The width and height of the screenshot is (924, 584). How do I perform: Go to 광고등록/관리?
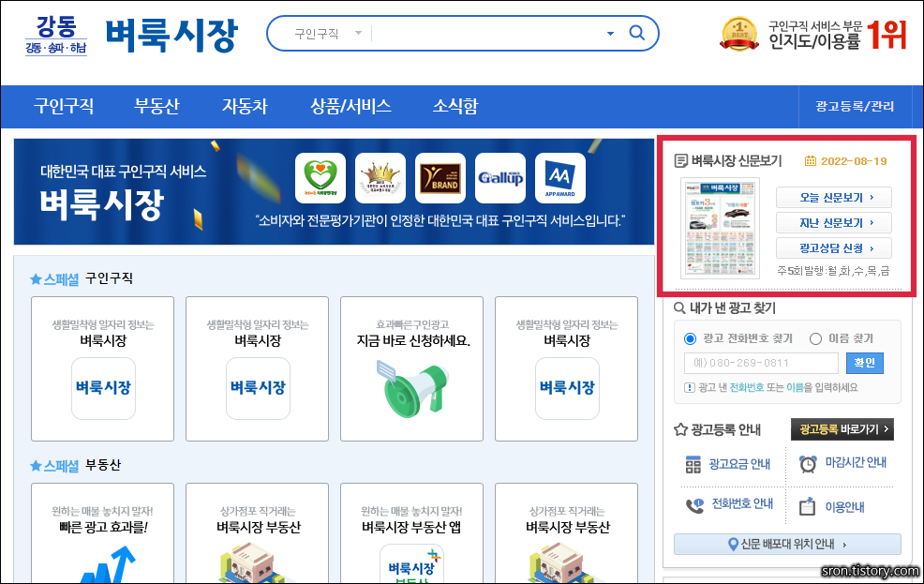[x=855, y=107]
